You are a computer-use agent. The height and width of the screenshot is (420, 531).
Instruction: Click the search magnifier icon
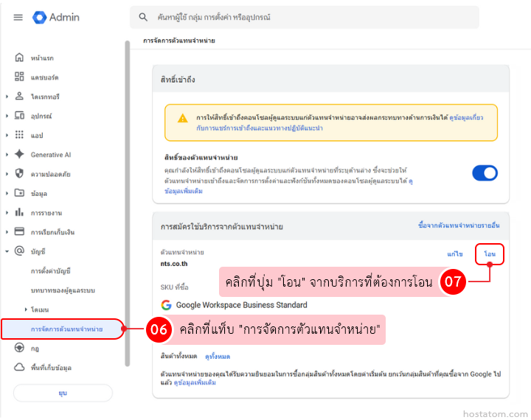click(x=142, y=17)
